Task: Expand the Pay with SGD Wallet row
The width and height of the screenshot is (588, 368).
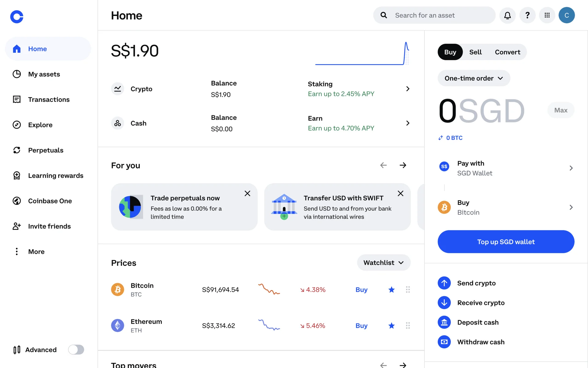Action: pyautogui.click(x=505, y=168)
